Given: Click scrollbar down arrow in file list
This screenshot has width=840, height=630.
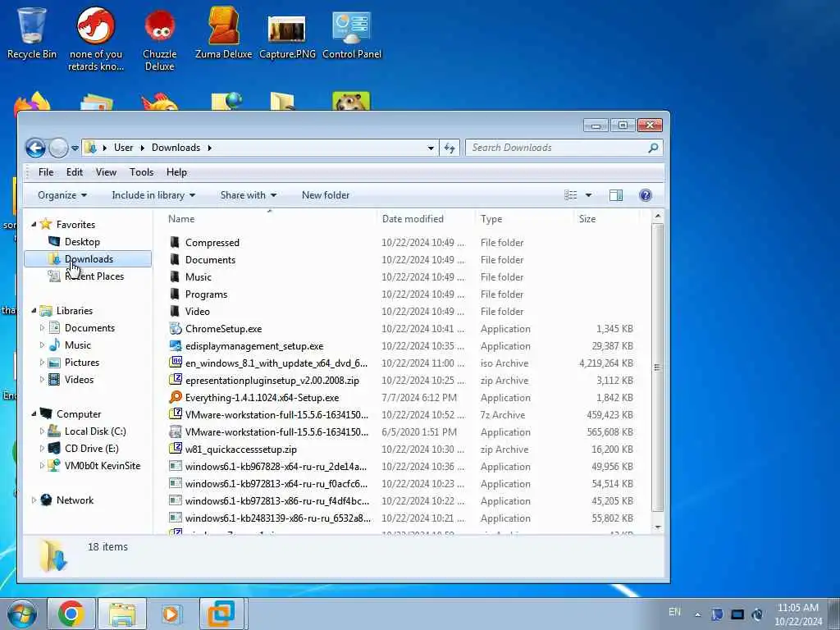Looking at the screenshot, I should coord(657,527).
